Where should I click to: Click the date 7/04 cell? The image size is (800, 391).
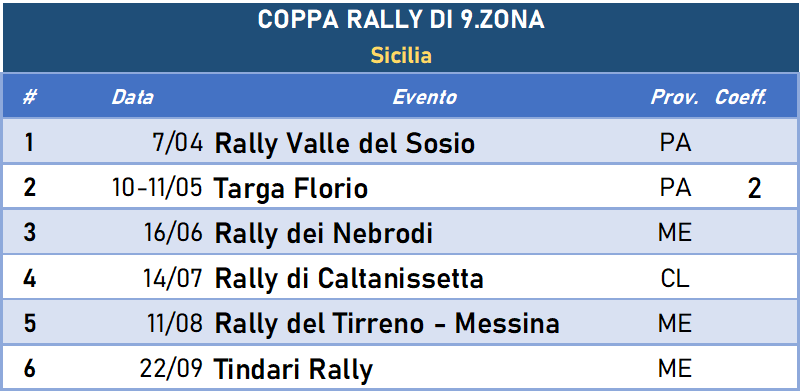click(x=178, y=143)
